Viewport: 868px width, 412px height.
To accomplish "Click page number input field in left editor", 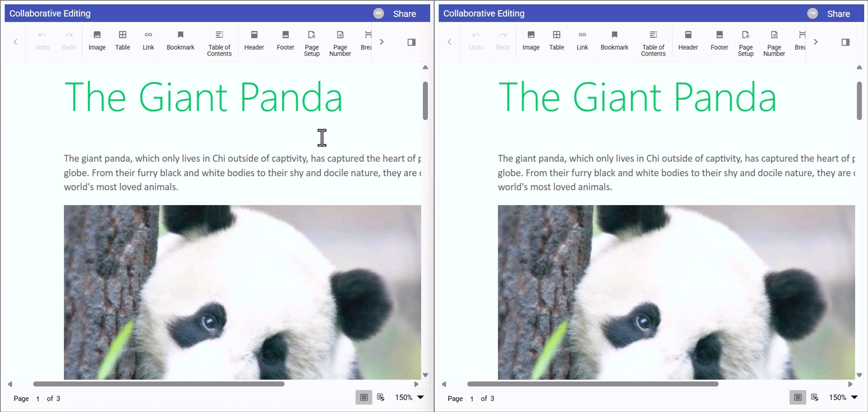I will pyautogui.click(x=38, y=398).
